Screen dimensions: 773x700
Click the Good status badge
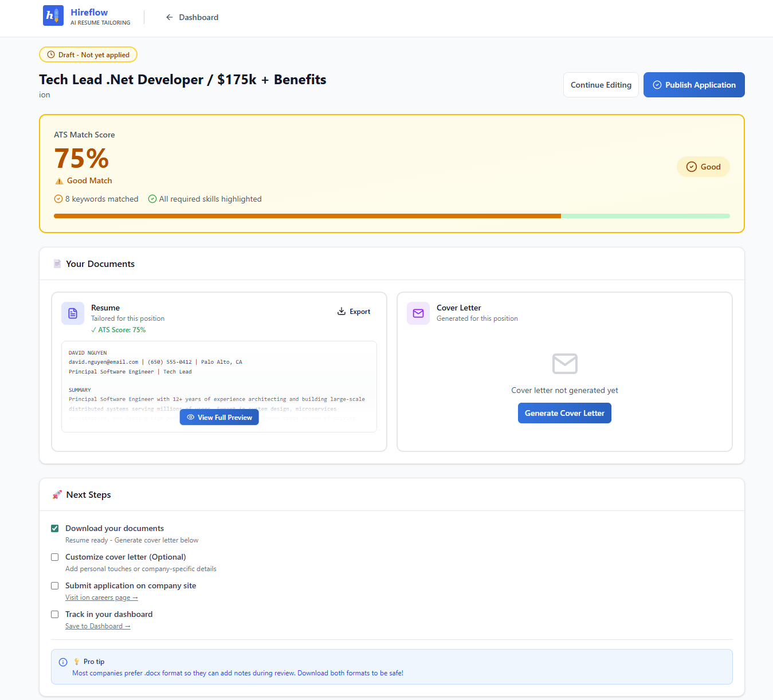(703, 167)
